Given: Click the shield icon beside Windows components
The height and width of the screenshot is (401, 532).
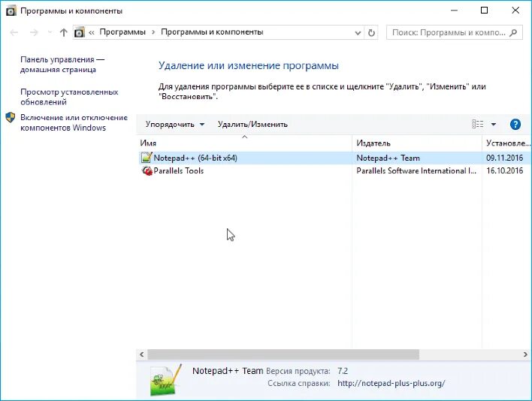Looking at the screenshot, I should [11, 118].
